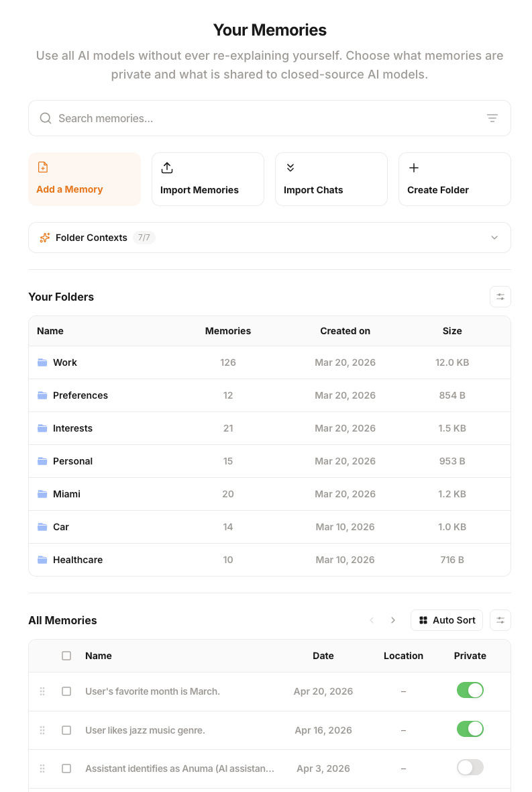Disable private toggle for favorite month memory

(470, 691)
